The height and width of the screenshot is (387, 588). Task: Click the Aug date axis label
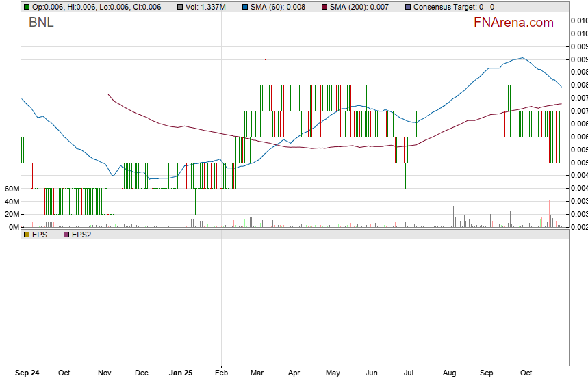point(450,374)
